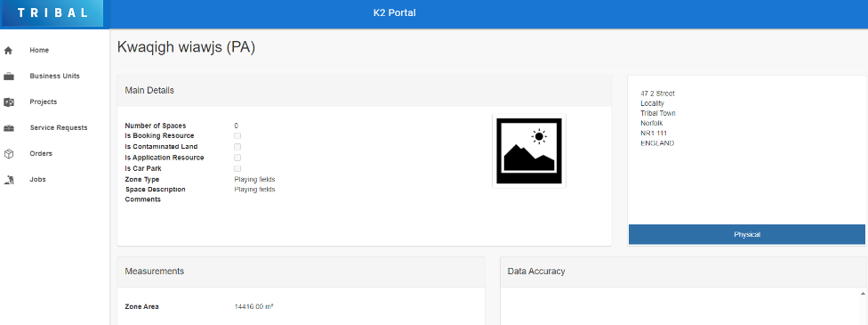Go to Service Requests menu item

[59, 127]
